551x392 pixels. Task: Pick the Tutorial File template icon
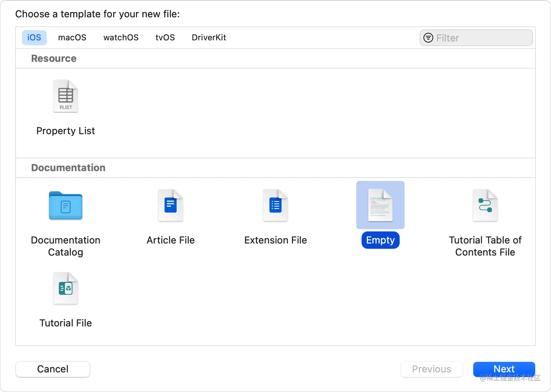click(66, 288)
